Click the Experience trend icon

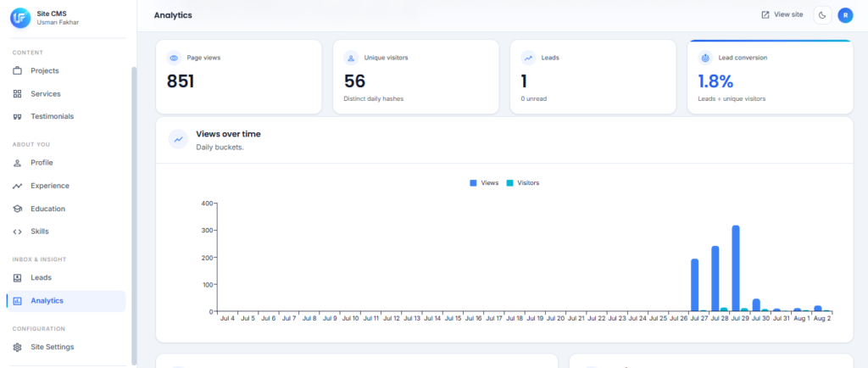click(x=17, y=186)
